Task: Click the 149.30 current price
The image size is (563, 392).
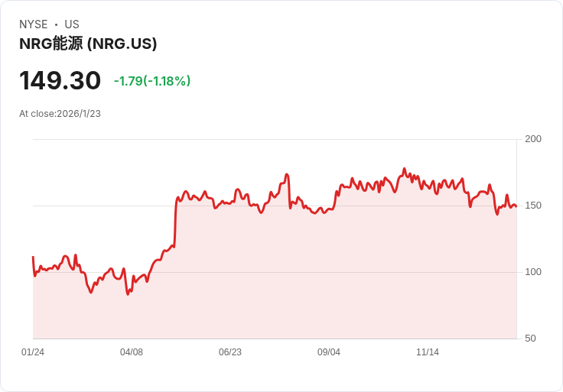Action: 60,80
